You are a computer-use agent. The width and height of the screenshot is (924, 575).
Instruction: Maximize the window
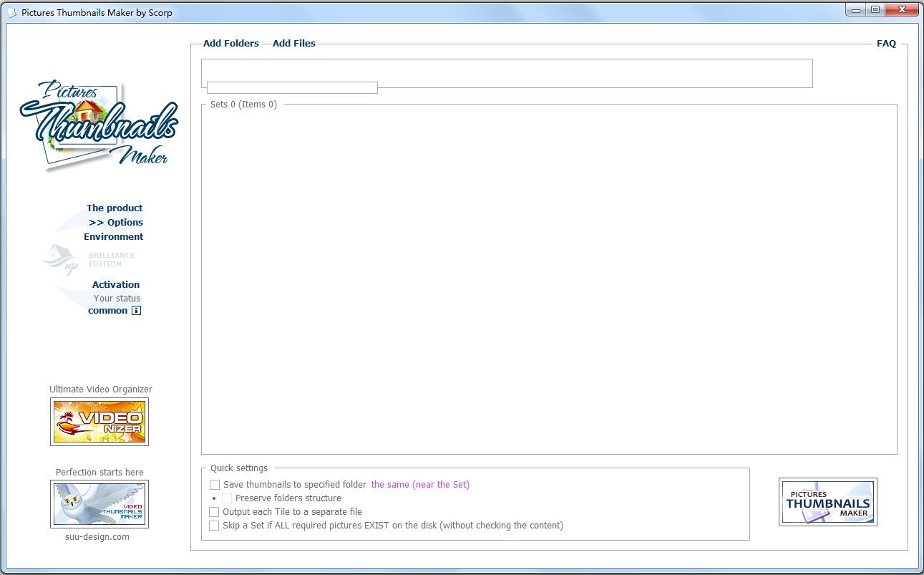[875, 9]
